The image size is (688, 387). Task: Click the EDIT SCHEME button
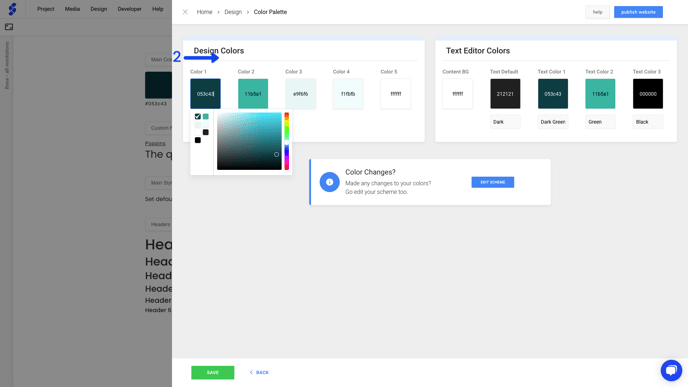(x=493, y=182)
